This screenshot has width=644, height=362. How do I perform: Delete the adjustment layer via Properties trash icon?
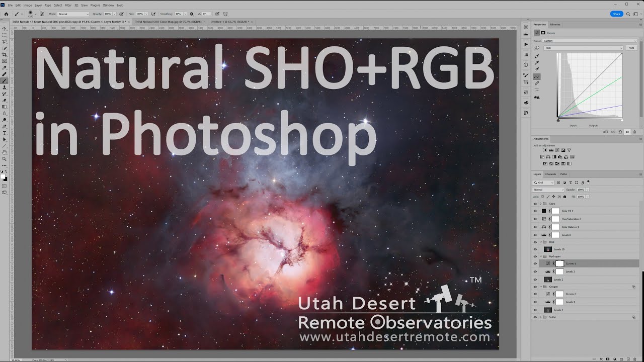pos(634,132)
